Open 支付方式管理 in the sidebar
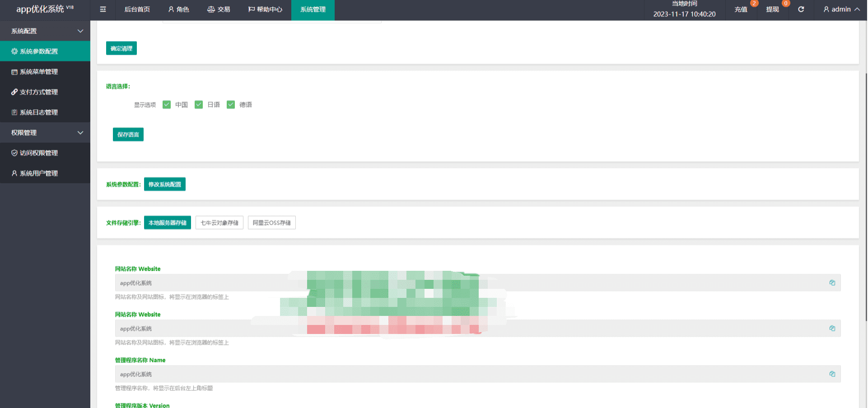This screenshot has width=868, height=408. click(39, 92)
